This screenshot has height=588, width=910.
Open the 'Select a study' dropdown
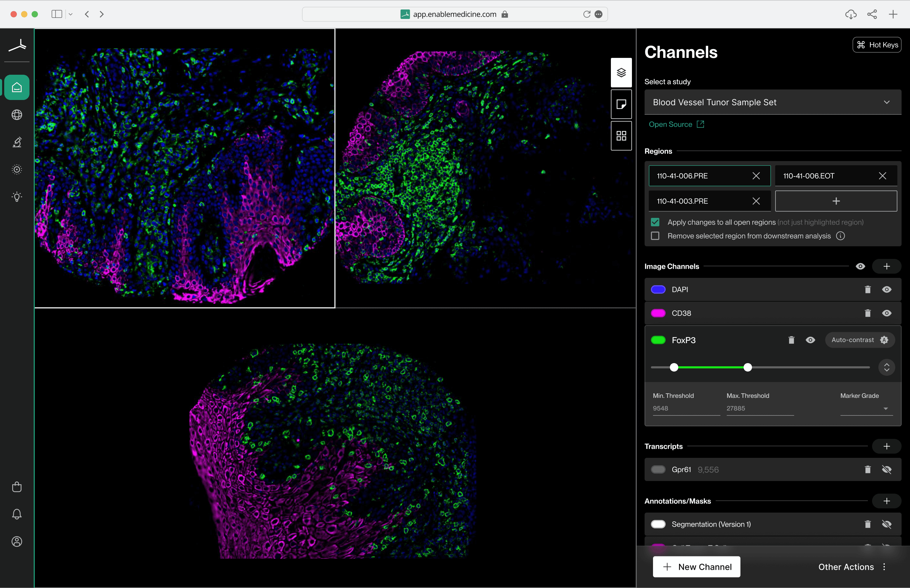tap(772, 102)
